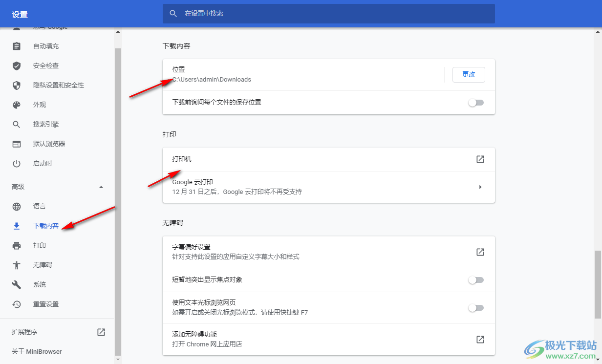Viewport: 602px width, 364px height.
Task: Select the 外观 appearance icon
Action: click(x=17, y=105)
